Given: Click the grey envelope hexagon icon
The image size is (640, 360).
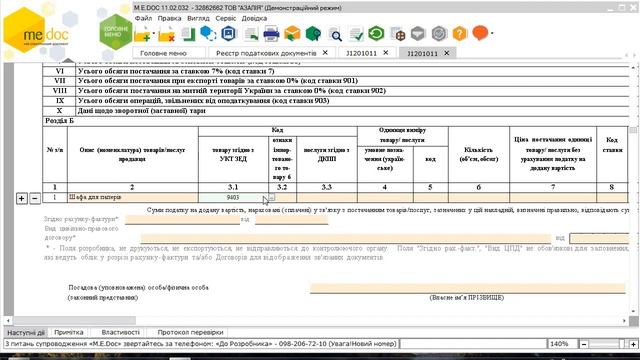Looking at the screenshot, I should [418, 34].
